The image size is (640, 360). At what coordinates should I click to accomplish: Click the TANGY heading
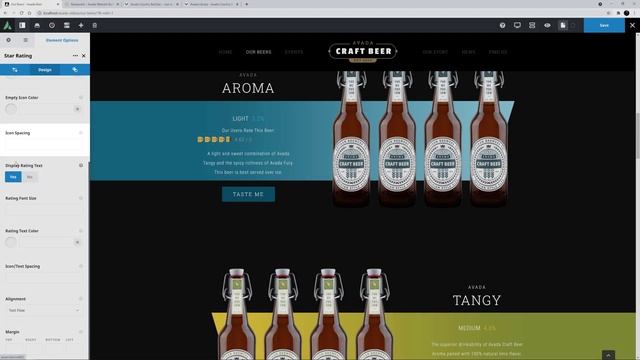(477, 300)
